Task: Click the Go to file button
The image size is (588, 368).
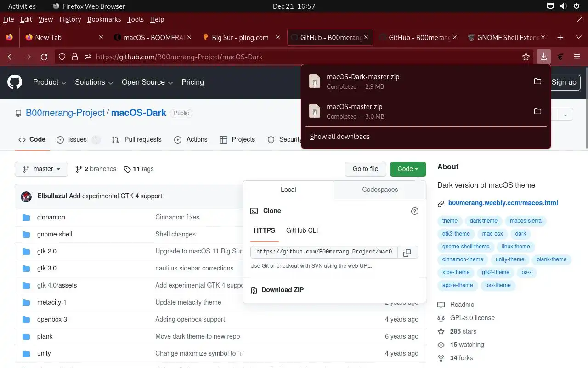Action: 366,169
